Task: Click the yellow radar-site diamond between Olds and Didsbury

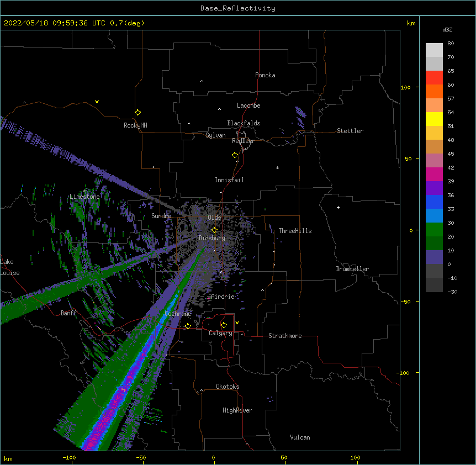Action: point(214,230)
